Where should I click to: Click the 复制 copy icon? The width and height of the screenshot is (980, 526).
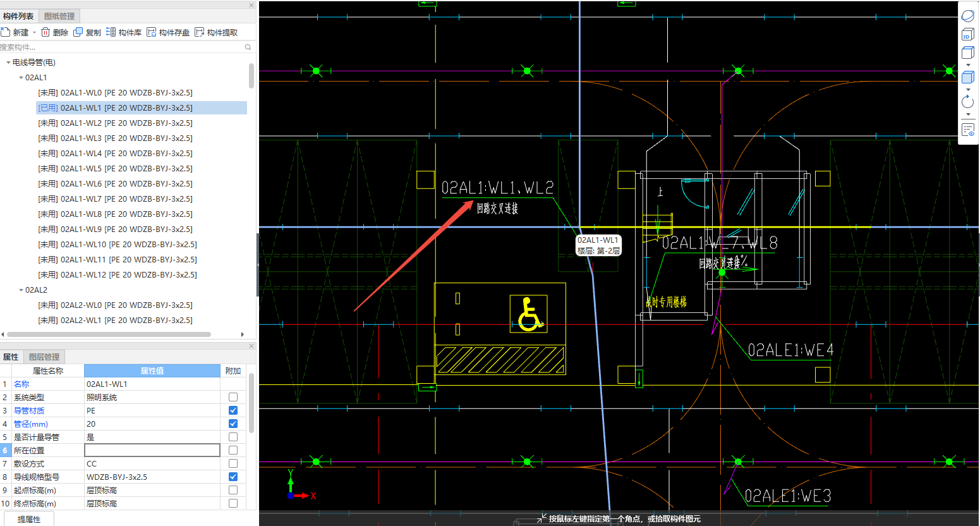(78, 32)
